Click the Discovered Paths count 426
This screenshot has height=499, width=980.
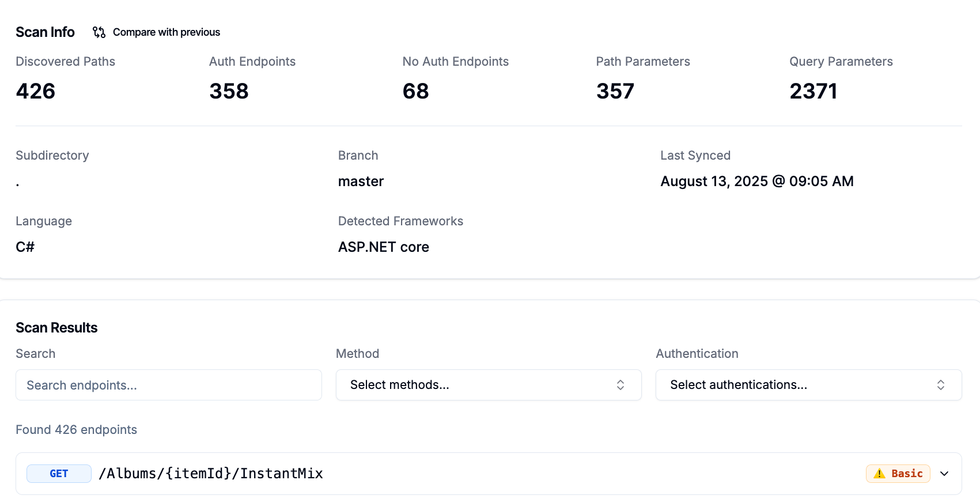[36, 91]
